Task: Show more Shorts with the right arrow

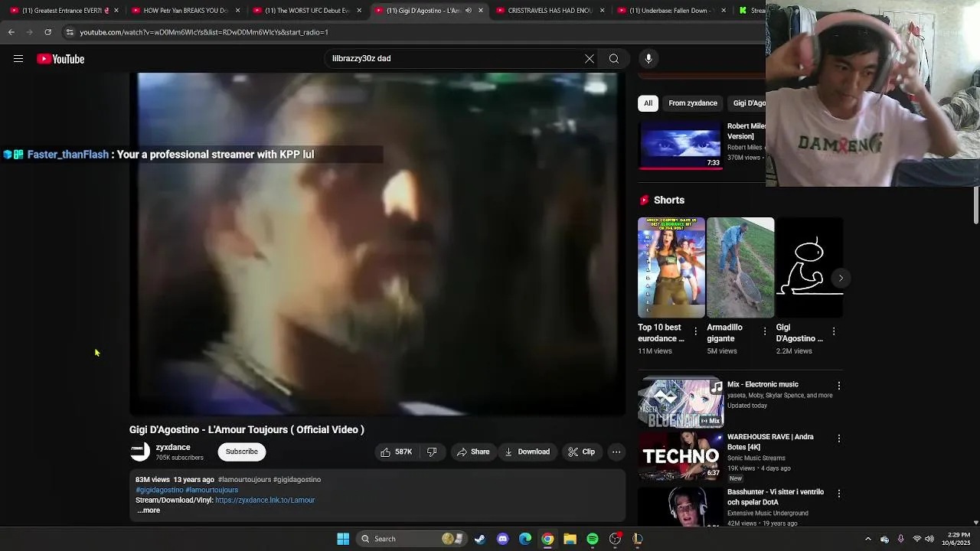Action: [841, 278]
